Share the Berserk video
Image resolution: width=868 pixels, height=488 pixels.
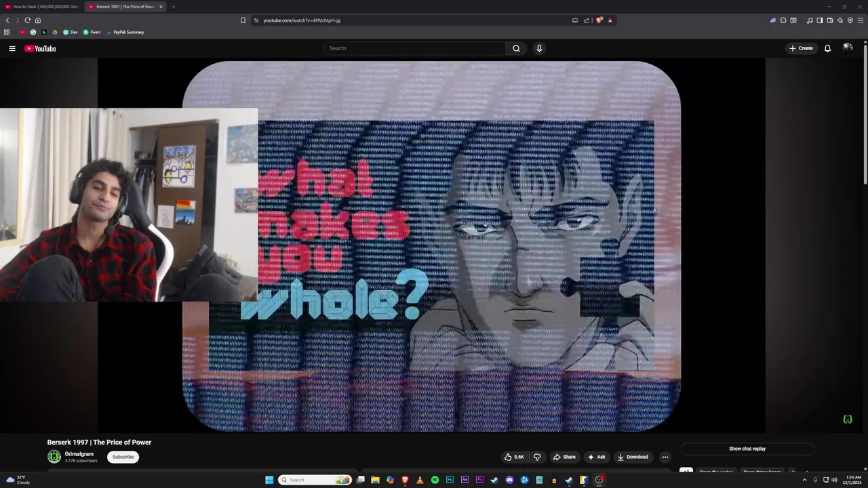(564, 457)
